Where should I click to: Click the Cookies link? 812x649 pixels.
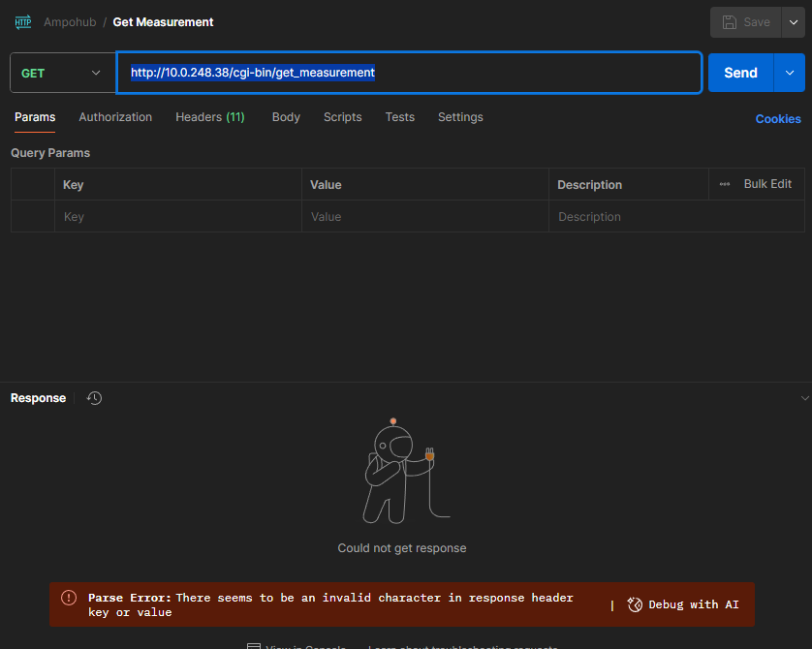click(x=778, y=119)
